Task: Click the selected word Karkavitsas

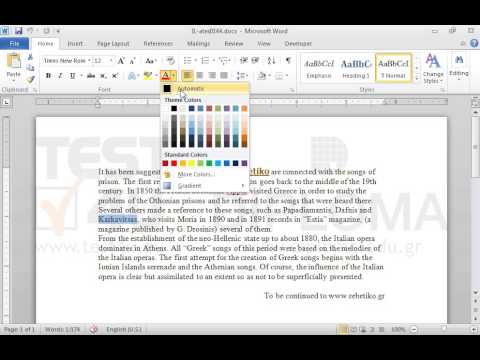Action: (x=118, y=219)
